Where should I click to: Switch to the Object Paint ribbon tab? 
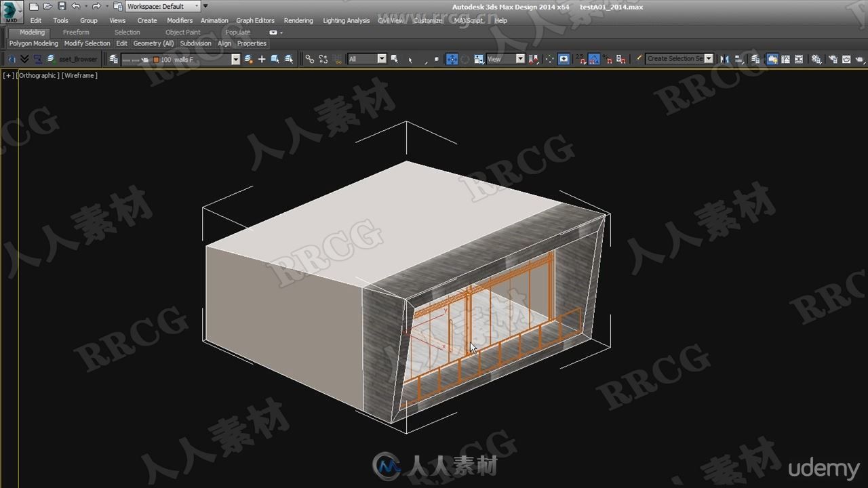[x=182, y=33]
